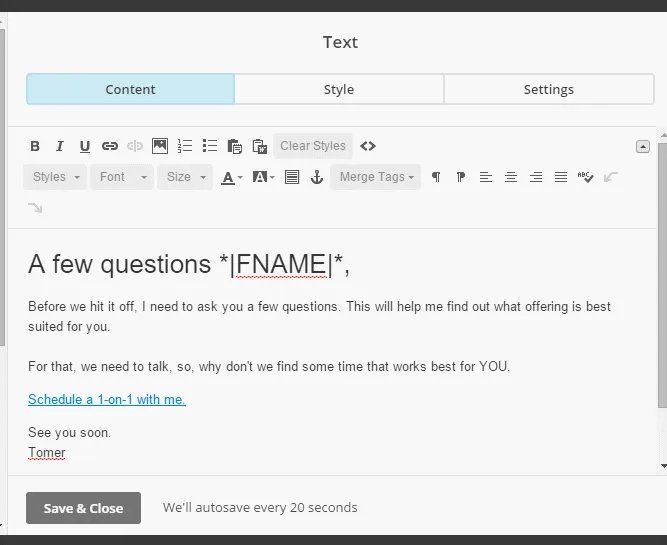This screenshot has width=667, height=545.
Task: Switch to the Style tab
Action: coord(339,89)
